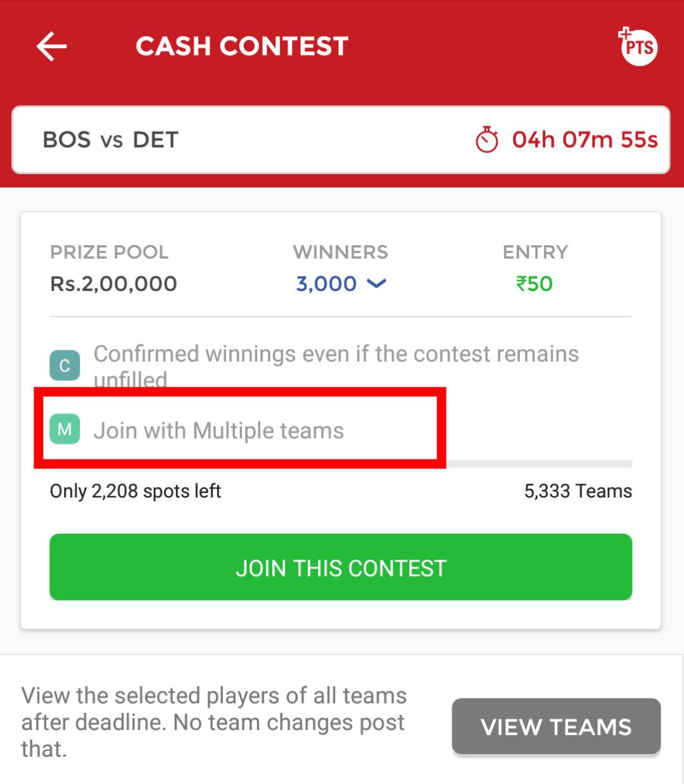Tap the green M multiple teams badge
The width and height of the screenshot is (684, 784).
point(65,429)
